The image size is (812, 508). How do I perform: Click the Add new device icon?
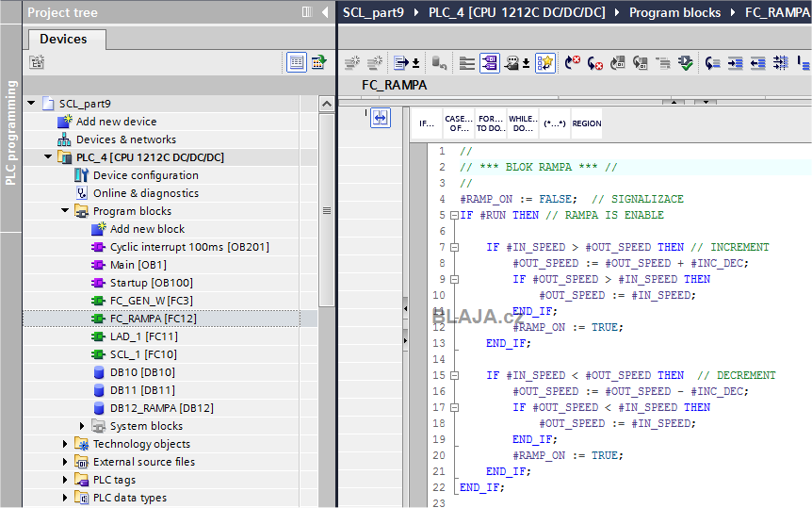65,122
